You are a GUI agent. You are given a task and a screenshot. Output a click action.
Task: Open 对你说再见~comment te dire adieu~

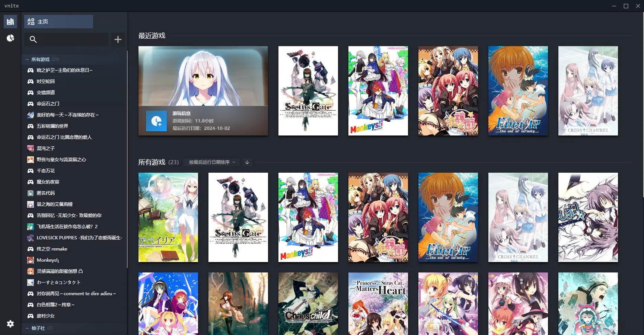pyautogui.click(x=74, y=294)
